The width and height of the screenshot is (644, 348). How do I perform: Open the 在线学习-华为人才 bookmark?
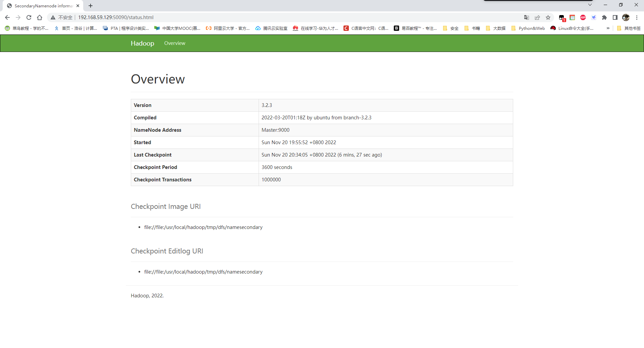click(316, 28)
